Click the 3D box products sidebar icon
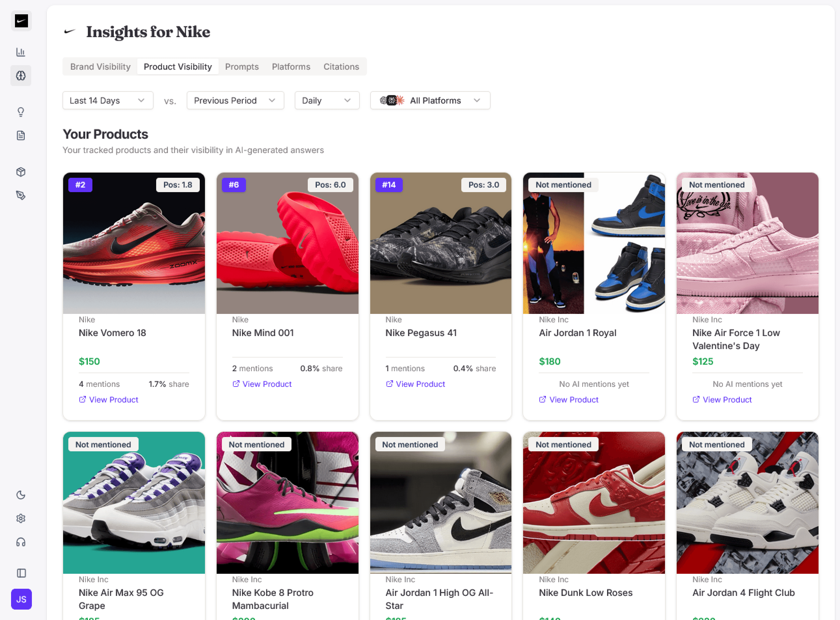The height and width of the screenshot is (620, 840). pyautogui.click(x=20, y=172)
